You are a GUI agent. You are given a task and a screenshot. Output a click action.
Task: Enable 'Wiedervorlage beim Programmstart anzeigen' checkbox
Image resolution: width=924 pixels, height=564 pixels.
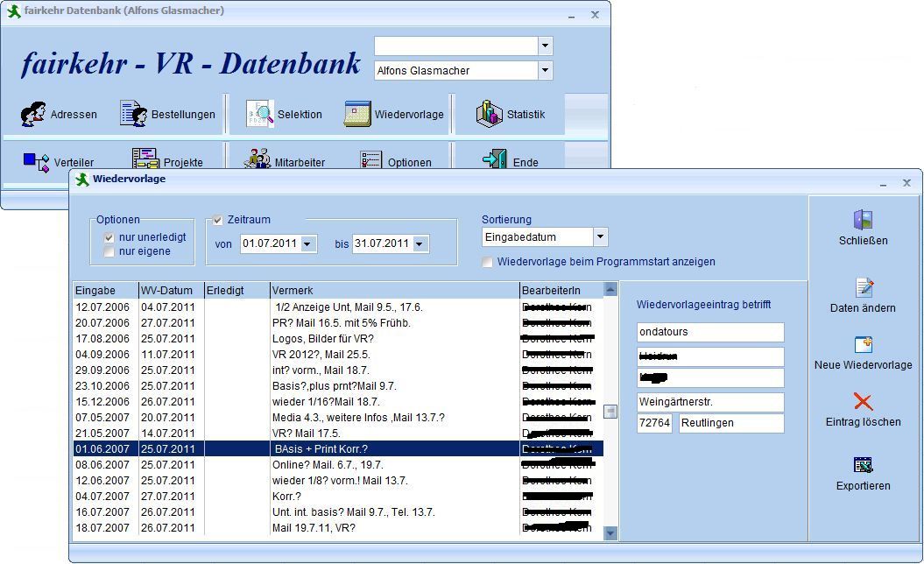pyautogui.click(x=487, y=262)
